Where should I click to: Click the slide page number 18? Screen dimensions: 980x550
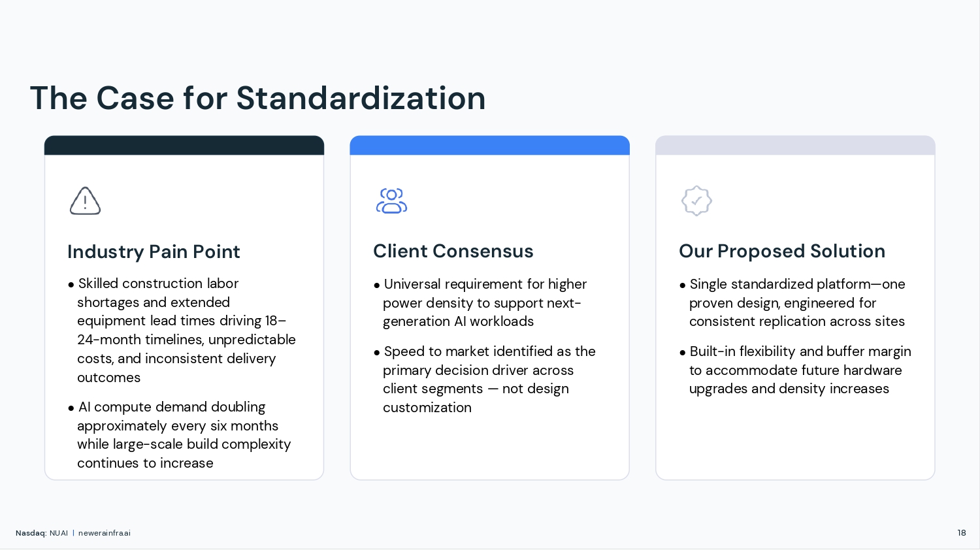pos(961,533)
